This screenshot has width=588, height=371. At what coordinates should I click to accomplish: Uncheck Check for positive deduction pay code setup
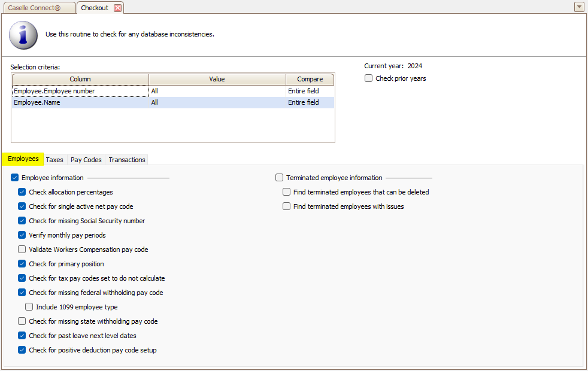pyautogui.click(x=22, y=350)
